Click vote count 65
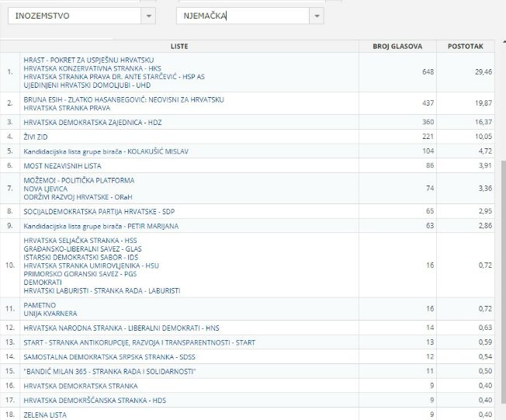The height and width of the screenshot is (420, 506). pos(430,211)
